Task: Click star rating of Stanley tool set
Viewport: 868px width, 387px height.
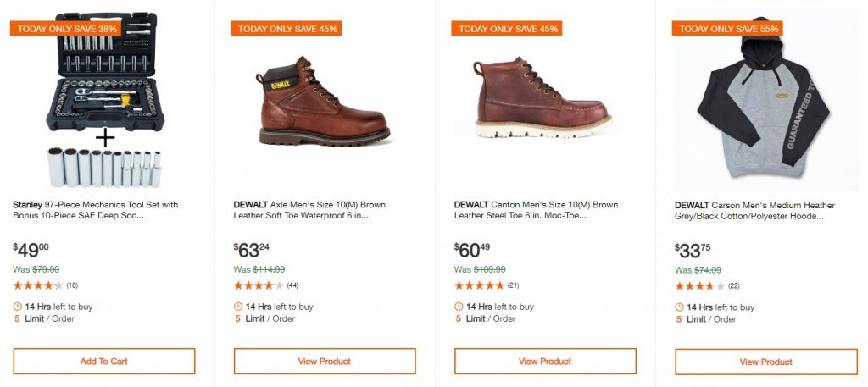Action: (x=37, y=285)
